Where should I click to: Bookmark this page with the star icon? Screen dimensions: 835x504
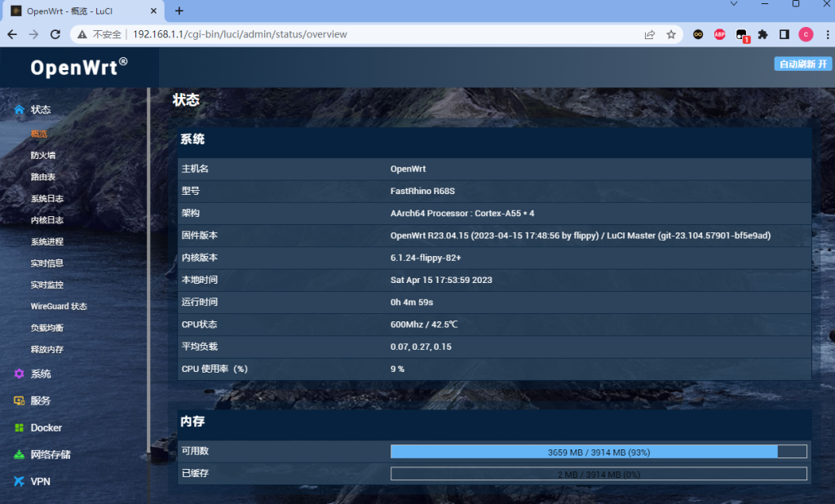[671, 34]
